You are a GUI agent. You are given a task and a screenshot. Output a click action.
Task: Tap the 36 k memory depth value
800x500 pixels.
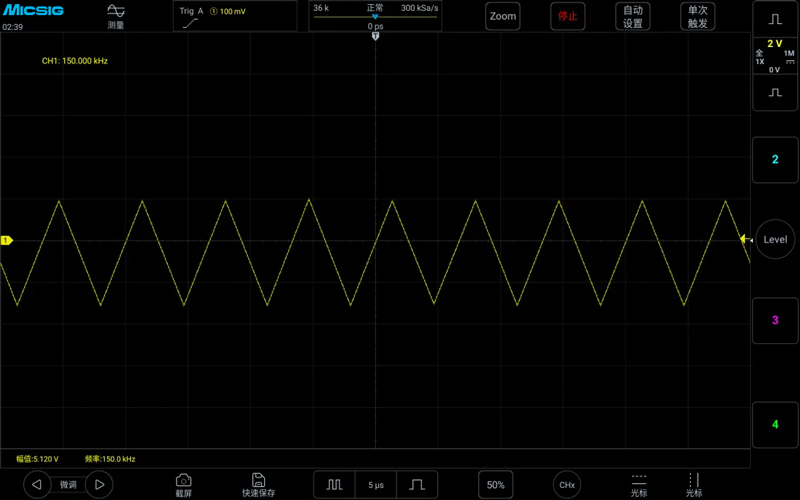pyautogui.click(x=321, y=8)
